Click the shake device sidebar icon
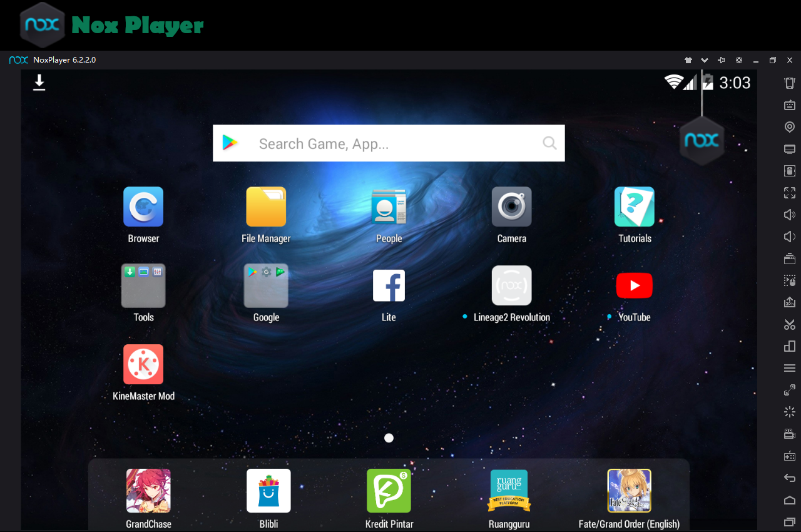The image size is (801, 532). (790, 83)
